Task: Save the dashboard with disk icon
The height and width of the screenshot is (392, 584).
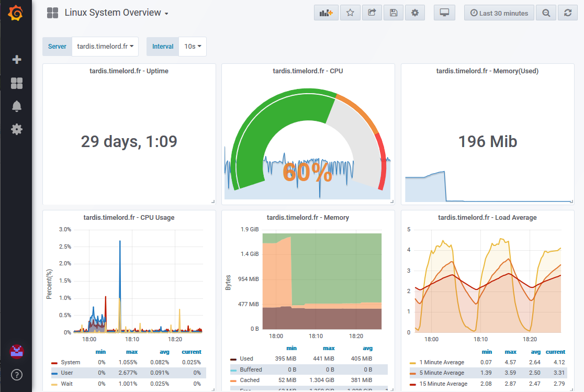Action: (393, 13)
